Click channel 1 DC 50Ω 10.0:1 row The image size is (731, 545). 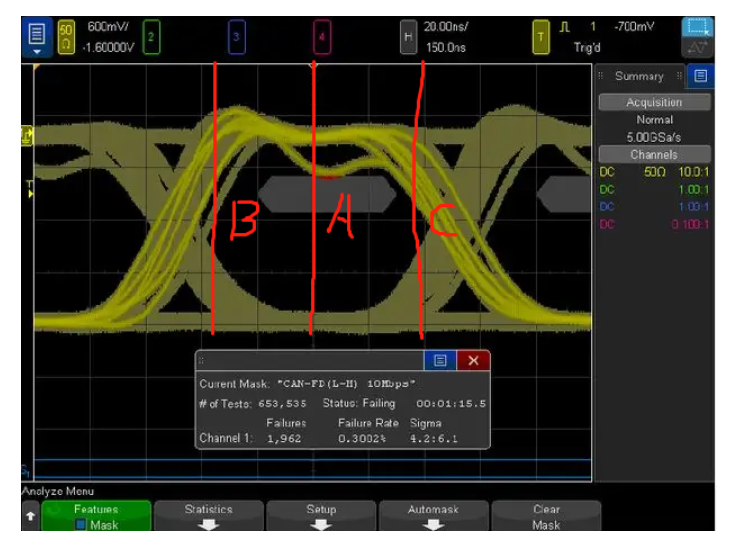654,172
